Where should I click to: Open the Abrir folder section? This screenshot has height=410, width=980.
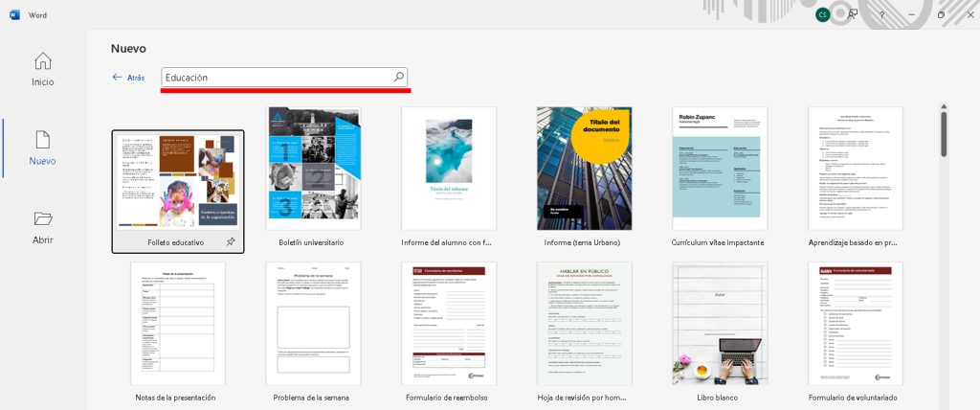pyautogui.click(x=42, y=228)
